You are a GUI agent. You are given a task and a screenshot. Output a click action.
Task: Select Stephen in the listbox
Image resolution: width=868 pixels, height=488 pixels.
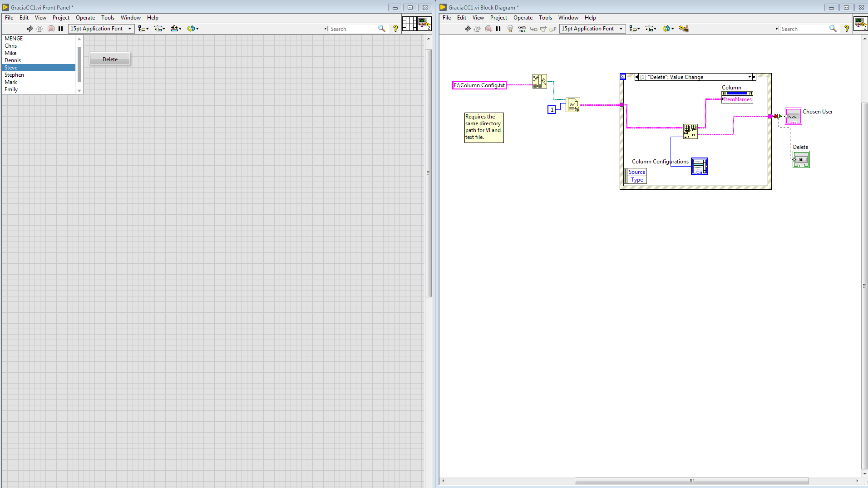pos(15,75)
